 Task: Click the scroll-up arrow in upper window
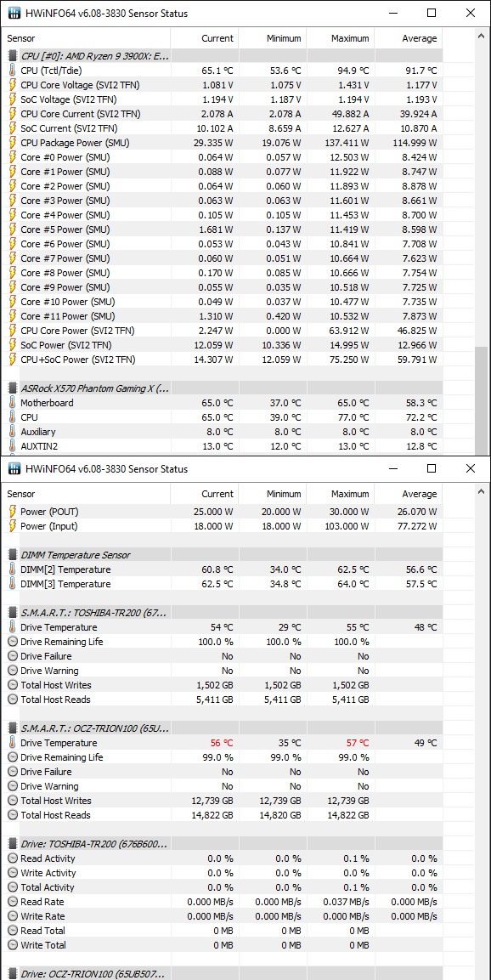coord(481,37)
